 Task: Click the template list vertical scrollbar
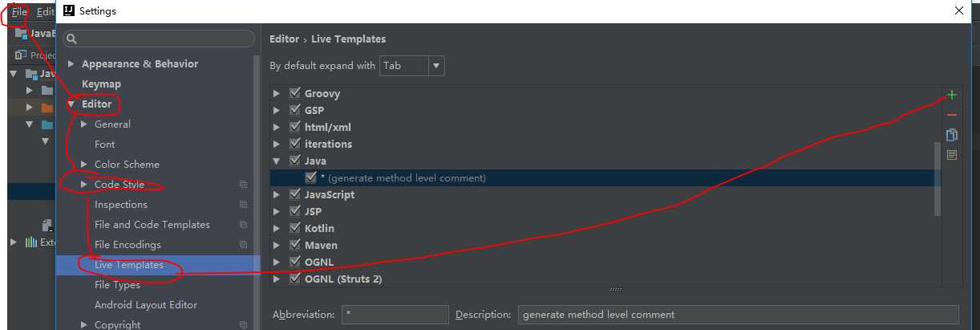(x=937, y=178)
